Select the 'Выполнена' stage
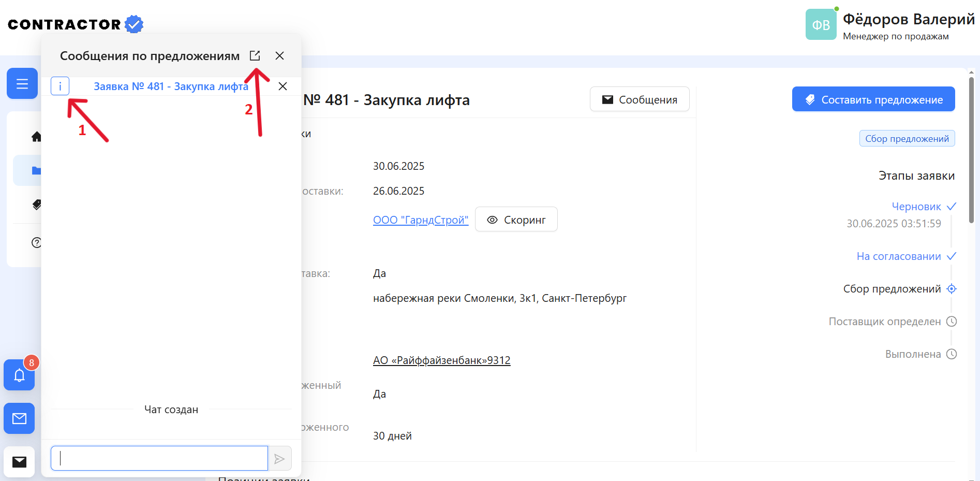This screenshot has height=481, width=980. pos(913,354)
